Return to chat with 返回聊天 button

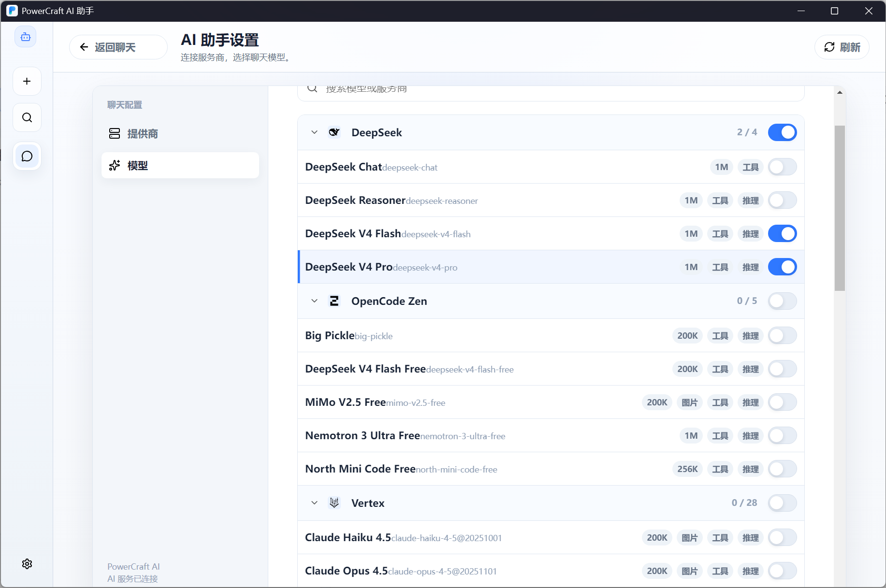(x=118, y=47)
